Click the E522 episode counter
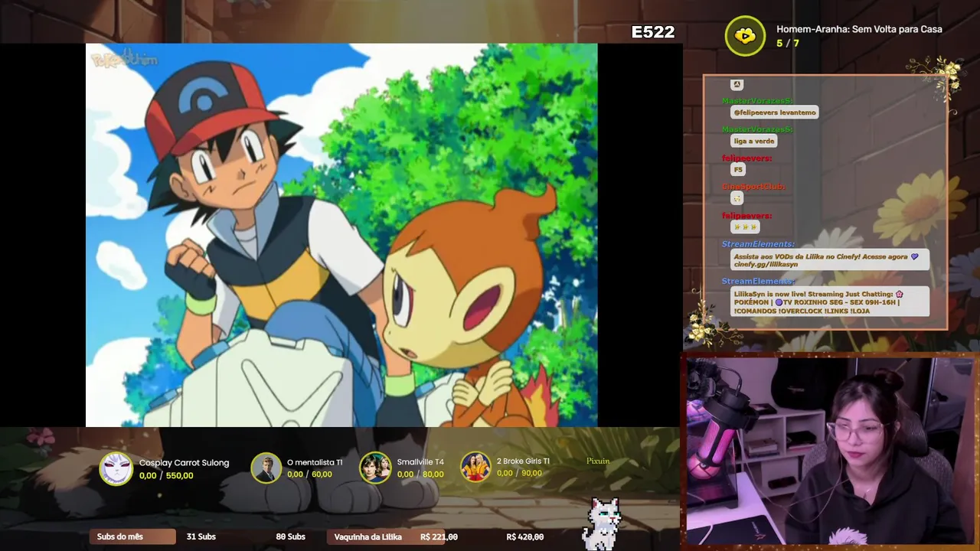This screenshot has height=551, width=980. (x=653, y=32)
